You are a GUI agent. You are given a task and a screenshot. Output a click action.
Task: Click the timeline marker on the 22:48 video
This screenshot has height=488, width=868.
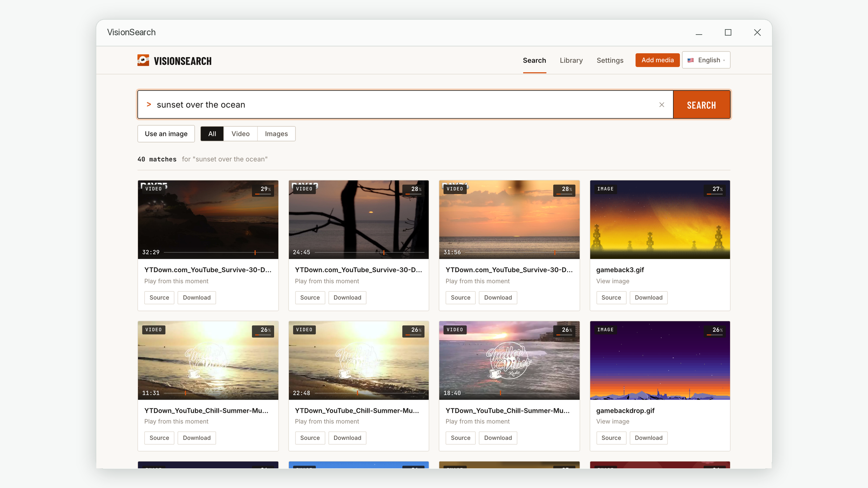357,393
